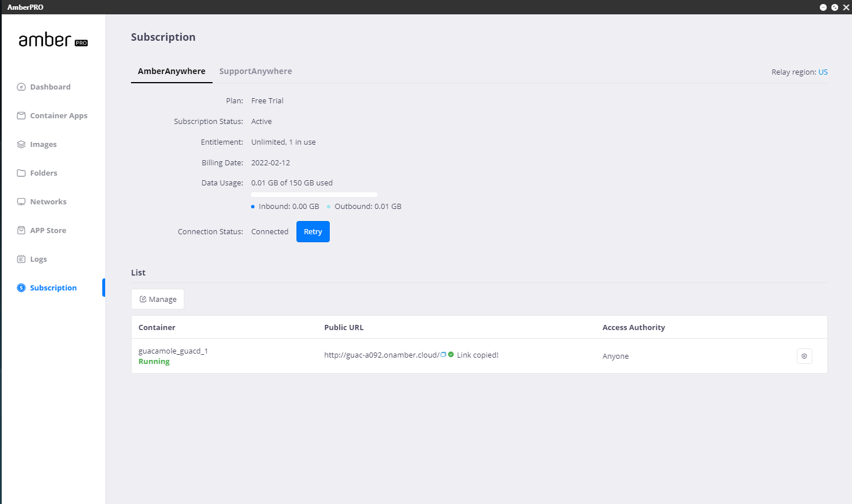Click the Logs calendar icon

tap(21, 259)
